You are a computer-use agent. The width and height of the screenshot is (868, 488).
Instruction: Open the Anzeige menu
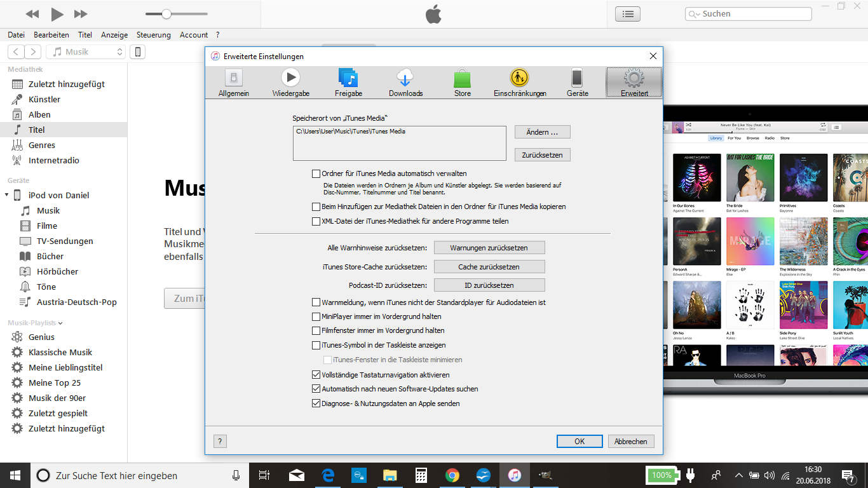point(114,35)
